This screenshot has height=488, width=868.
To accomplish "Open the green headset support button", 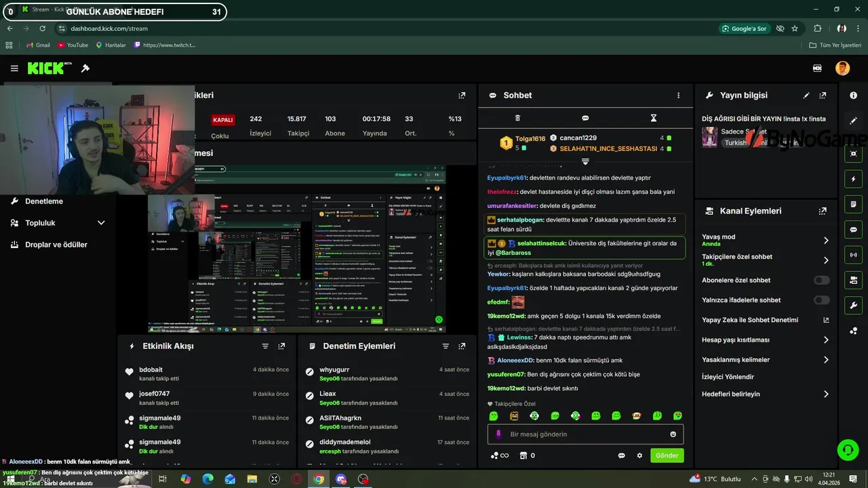I will point(847,450).
